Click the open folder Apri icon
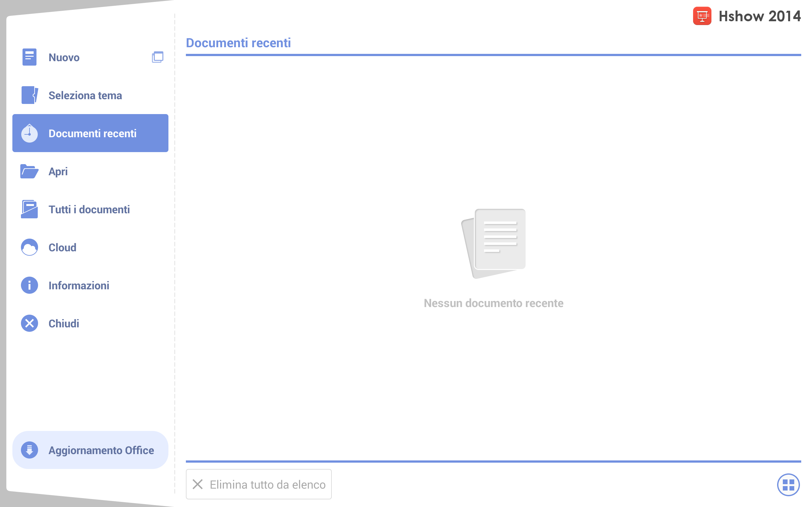Image resolution: width=812 pixels, height=507 pixels. [29, 171]
